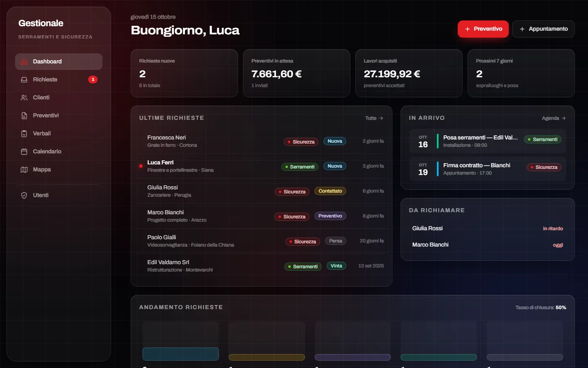Open Marco Bianchi Progetto completo request
The height and width of the screenshot is (368, 588).
(261, 216)
